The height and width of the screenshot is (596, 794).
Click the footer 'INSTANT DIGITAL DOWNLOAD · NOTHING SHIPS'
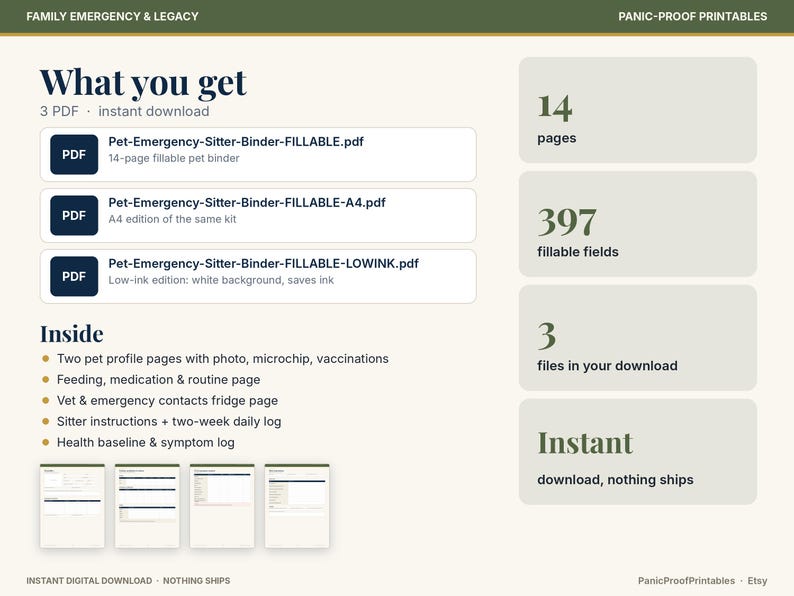click(128, 581)
